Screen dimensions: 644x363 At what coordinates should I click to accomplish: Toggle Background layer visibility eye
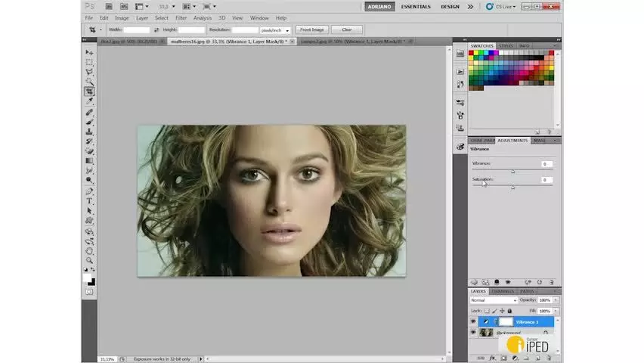coord(473,332)
